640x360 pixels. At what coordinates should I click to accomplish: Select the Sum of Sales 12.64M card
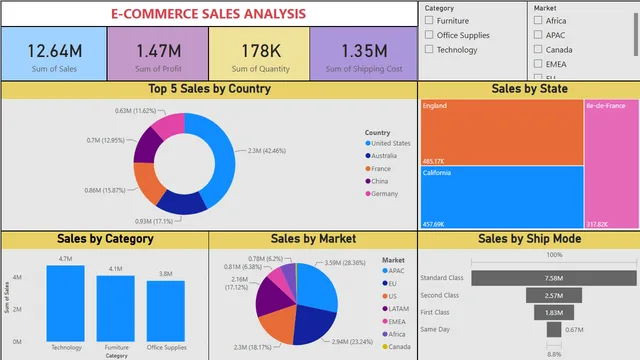(x=54, y=53)
